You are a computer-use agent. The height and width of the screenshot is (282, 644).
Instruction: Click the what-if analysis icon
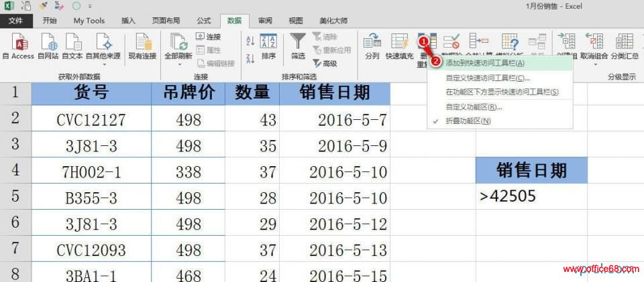click(510, 41)
